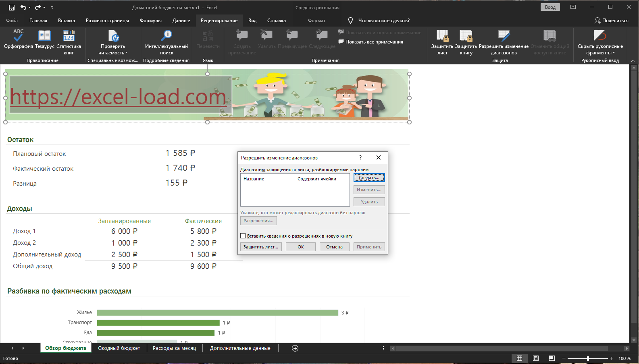639x364 pixels.
Task: Switch to sheet 'Расходы за месяц'
Action: pyautogui.click(x=174, y=348)
